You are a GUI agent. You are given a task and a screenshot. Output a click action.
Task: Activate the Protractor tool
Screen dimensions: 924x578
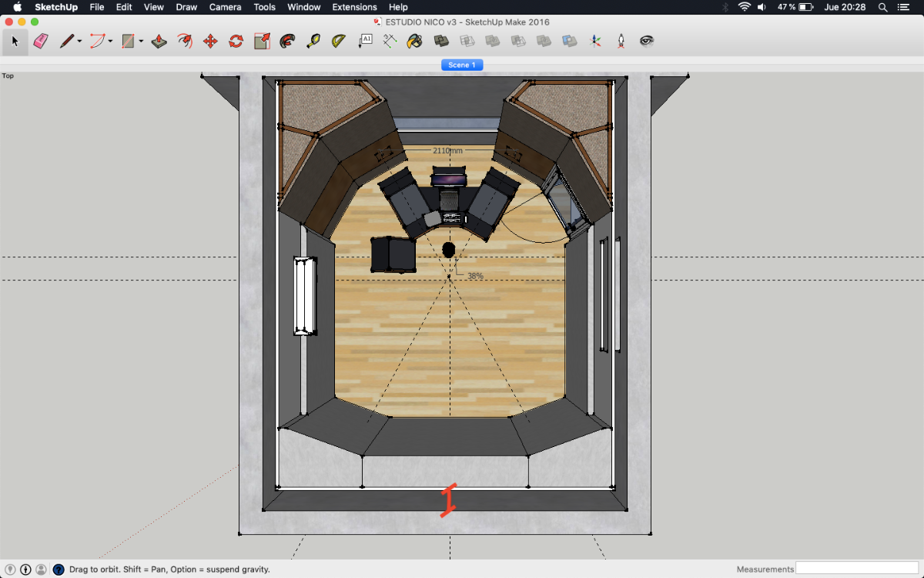click(339, 41)
